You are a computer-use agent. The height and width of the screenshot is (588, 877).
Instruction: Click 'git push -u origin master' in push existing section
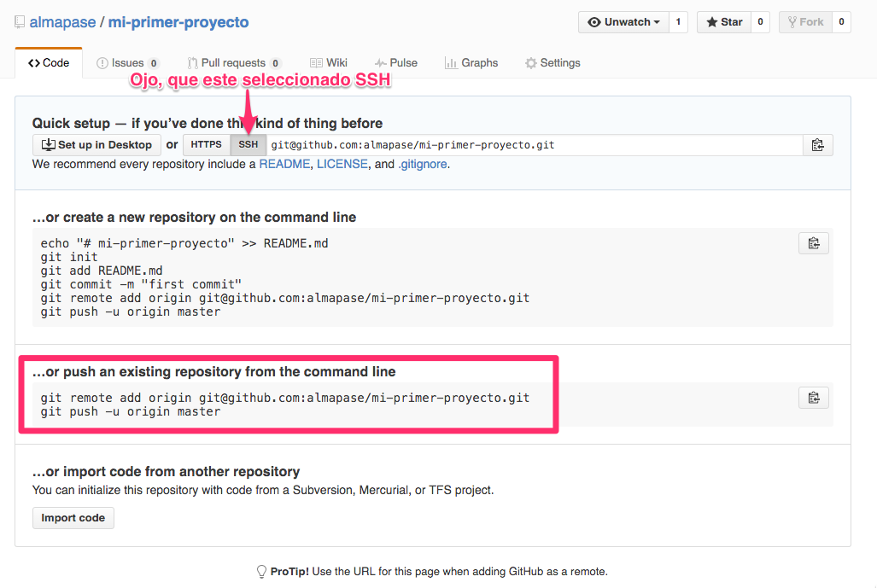pos(131,412)
